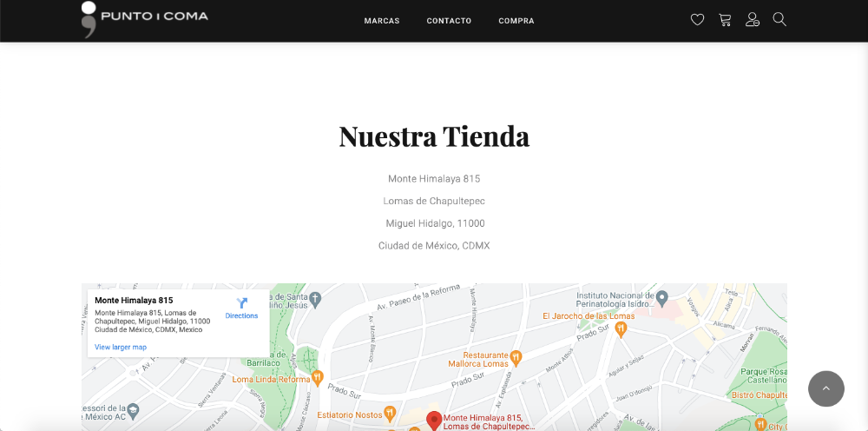The height and width of the screenshot is (431, 868).
Task: Click the user account icon
Action: [x=753, y=20]
